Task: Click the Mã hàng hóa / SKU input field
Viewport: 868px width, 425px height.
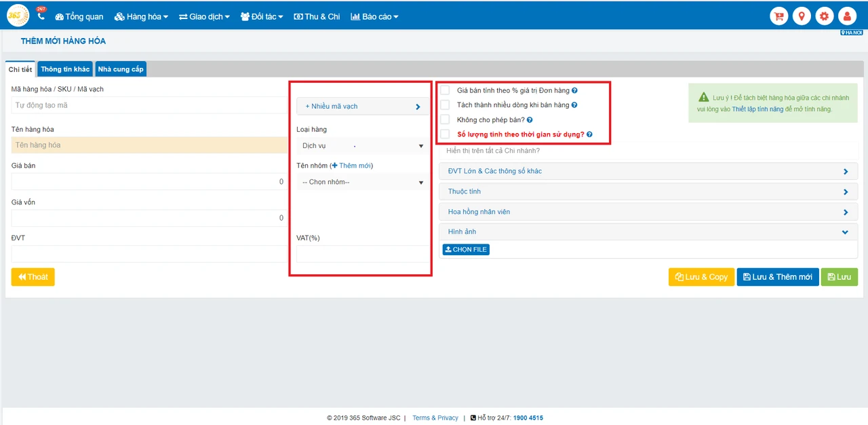Action: [149, 105]
